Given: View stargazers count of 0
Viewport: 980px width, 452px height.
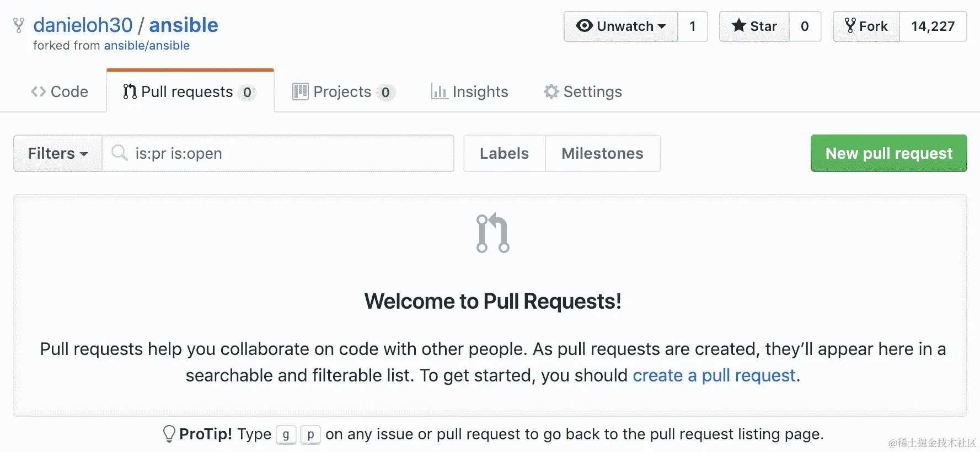Looking at the screenshot, I should (805, 26).
